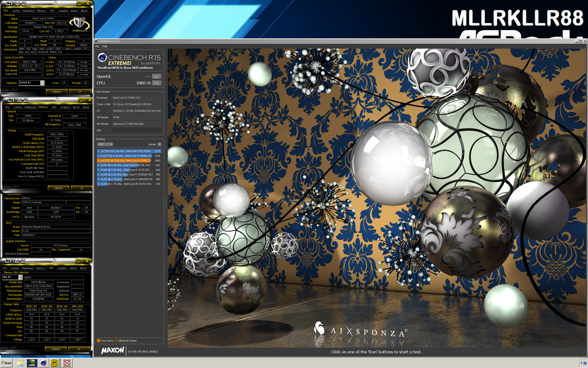The height and width of the screenshot is (368, 588).
Task: Click the rendered Cinebench scene image
Action: click(376, 198)
